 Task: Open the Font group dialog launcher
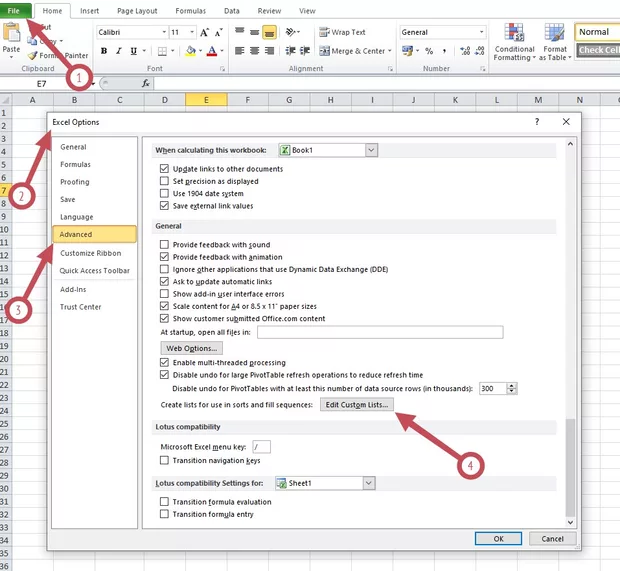[x=222, y=69]
